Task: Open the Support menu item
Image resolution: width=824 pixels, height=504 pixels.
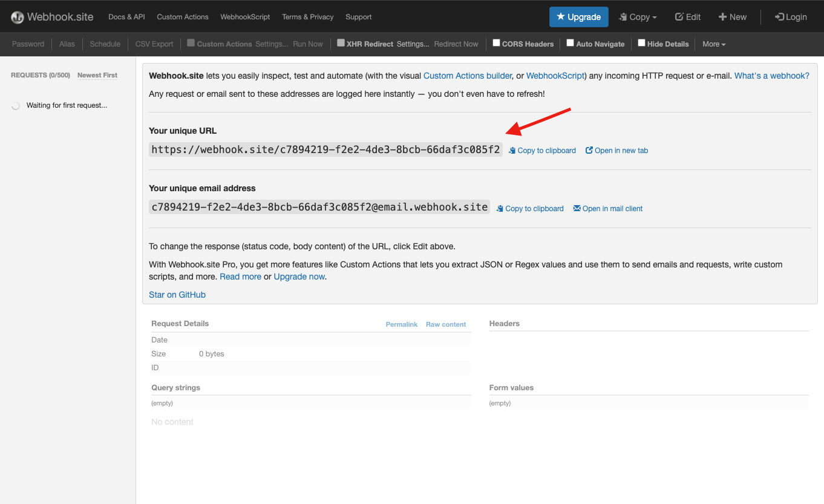Action: [x=359, y=17]
